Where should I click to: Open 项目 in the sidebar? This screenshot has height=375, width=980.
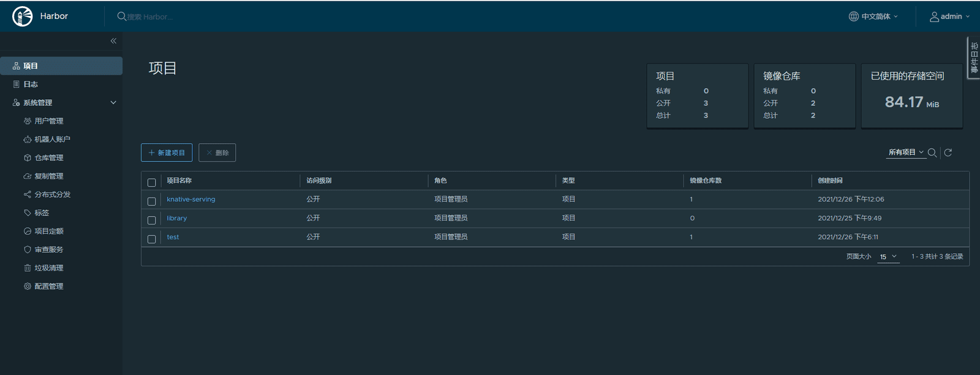[61, 66]
